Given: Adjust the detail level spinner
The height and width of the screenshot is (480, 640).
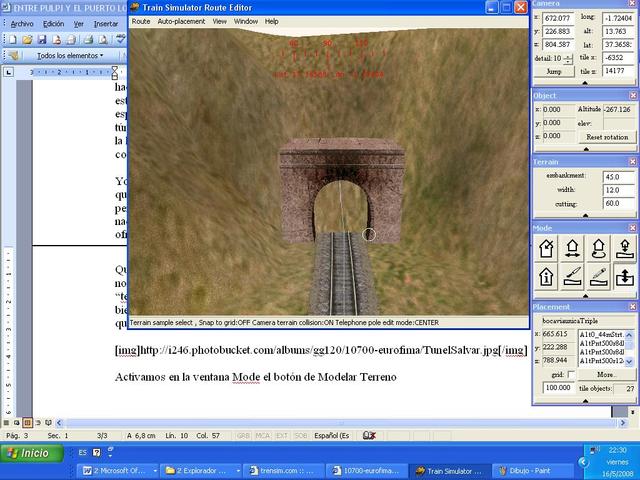Looking at the screenshot, I should [569, 59].
